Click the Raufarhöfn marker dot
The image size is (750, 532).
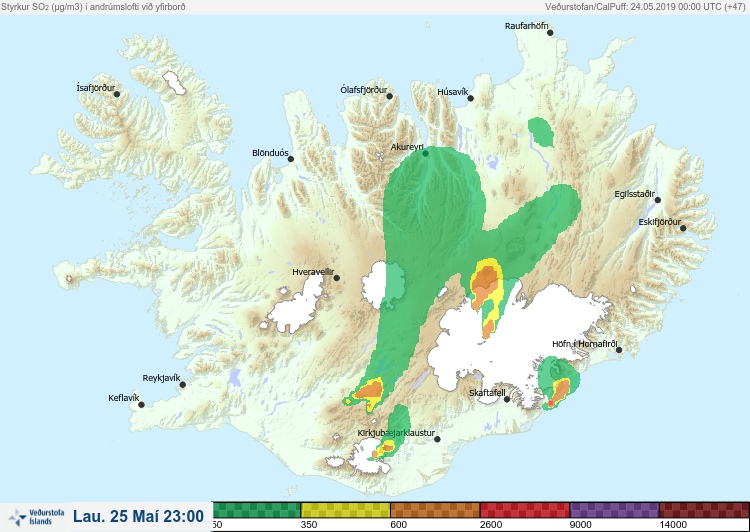click(550, 33)
